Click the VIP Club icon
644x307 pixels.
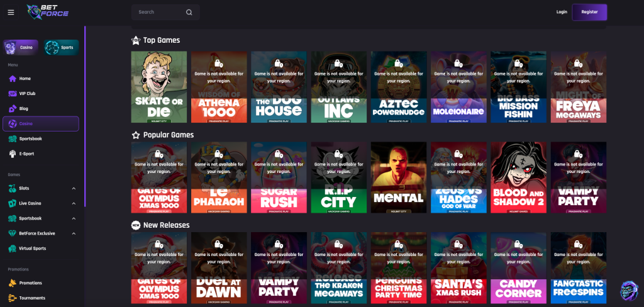(x=13, y=94)
